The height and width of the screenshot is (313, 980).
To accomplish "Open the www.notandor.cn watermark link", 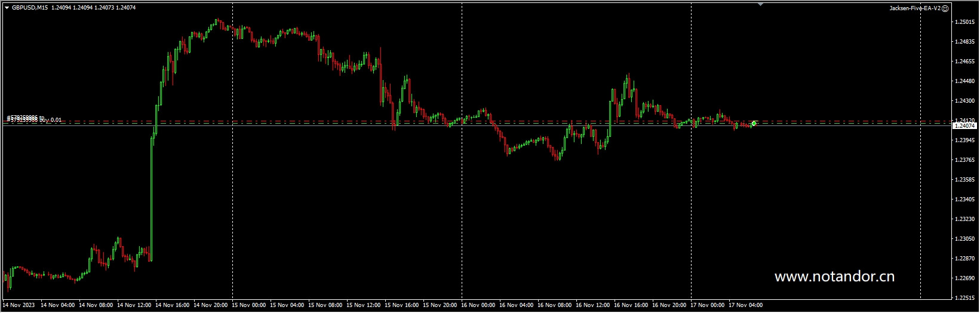I will (x=834, y=277).
